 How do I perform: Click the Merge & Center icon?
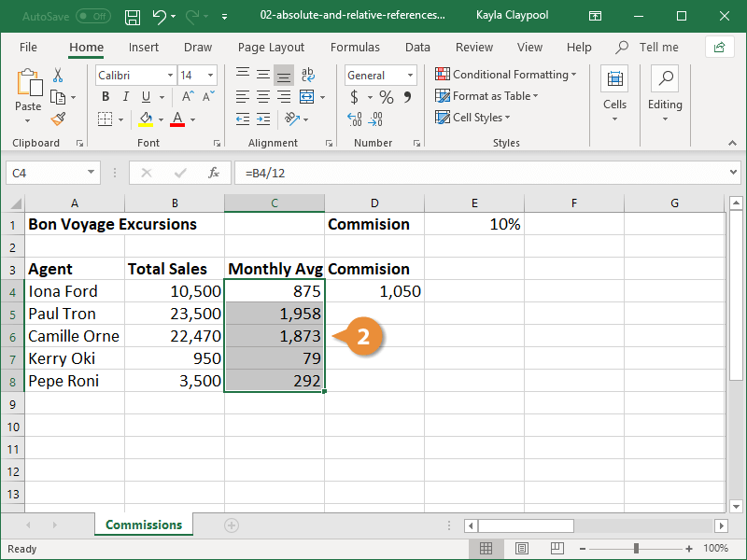(x=307, y=96)
